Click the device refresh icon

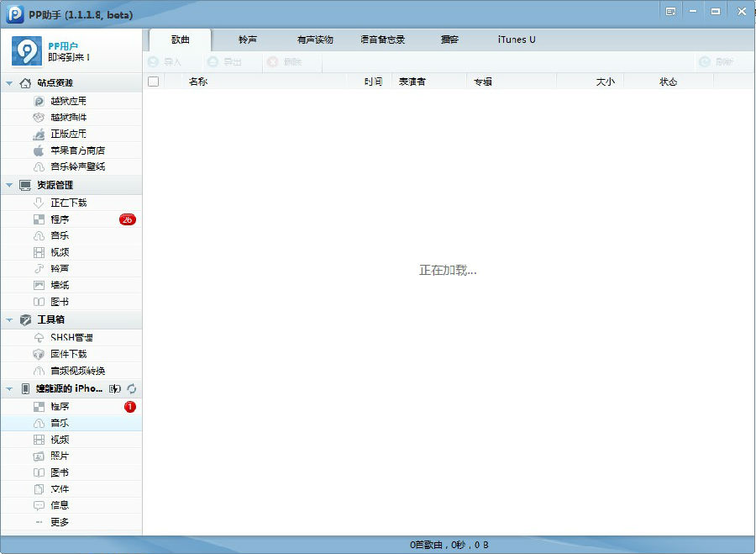pos(132,389)
